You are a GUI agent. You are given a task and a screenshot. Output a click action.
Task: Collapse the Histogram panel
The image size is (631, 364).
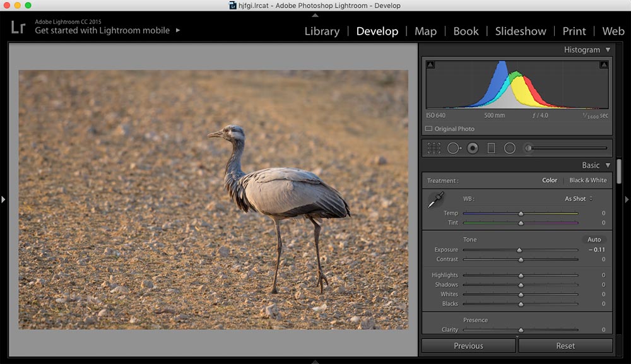[608, 50]
